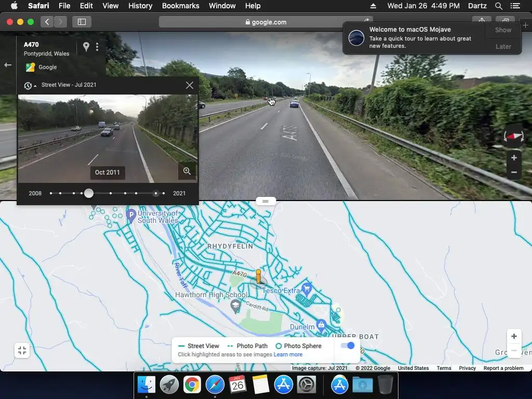Open the History menu
The image size is (532, 399).
pos(140,6)
